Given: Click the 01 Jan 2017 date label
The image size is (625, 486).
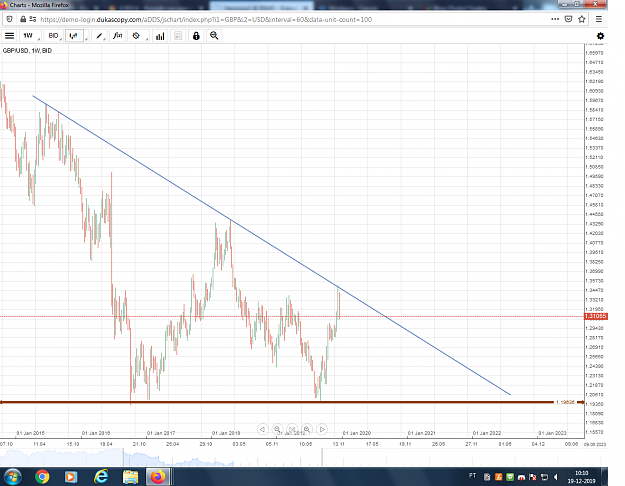Looking at the screenshot, I should click(161, 433).
